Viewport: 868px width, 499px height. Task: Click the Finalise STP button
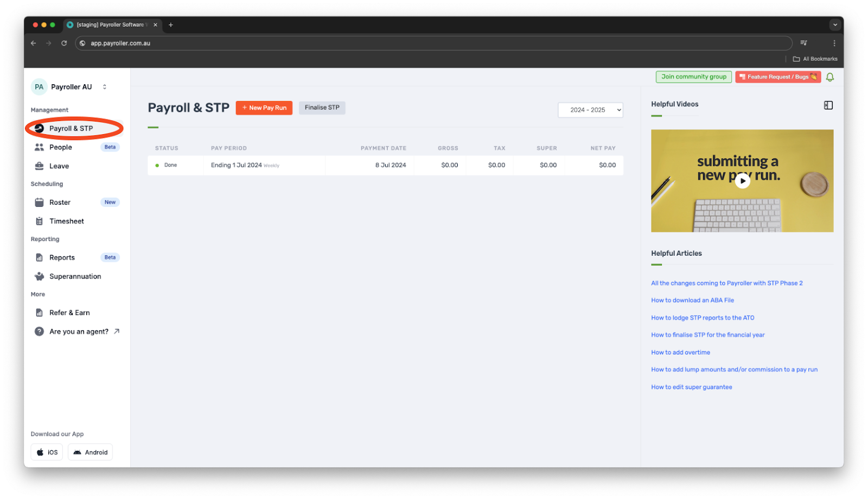click(x=322, y=108)
